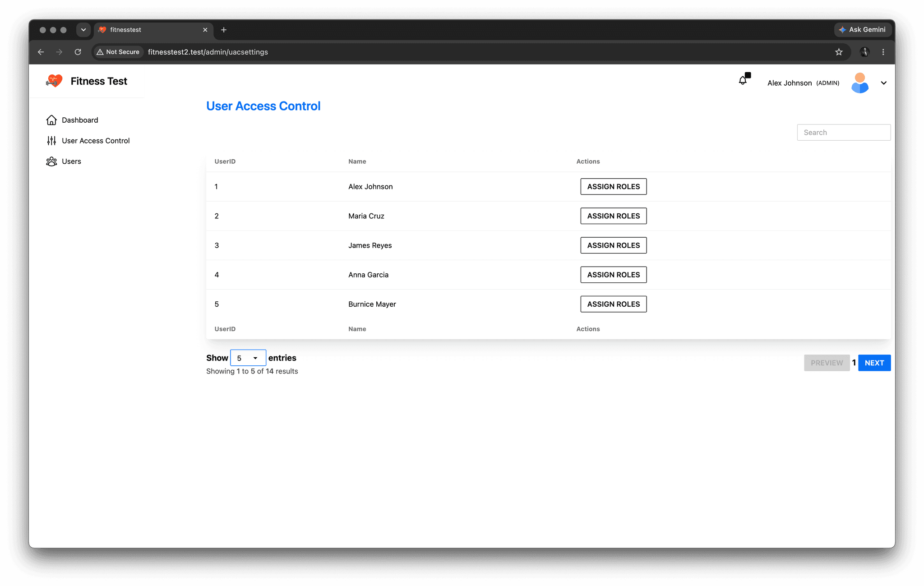The height and width of the screenshot is (586, 924).
Task: Click the Burnice Mayer name cell
Action: click(372, 304)
